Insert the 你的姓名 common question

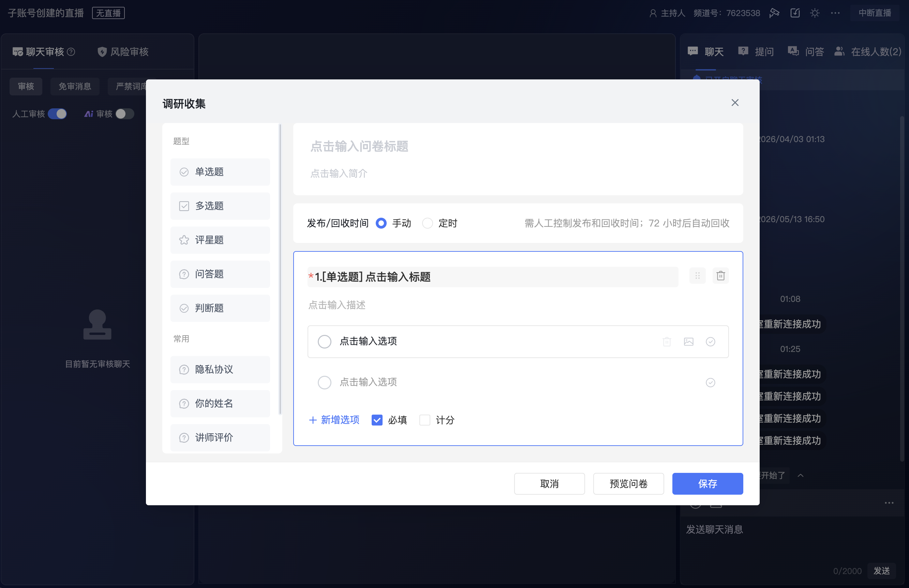tap(220, 403)
